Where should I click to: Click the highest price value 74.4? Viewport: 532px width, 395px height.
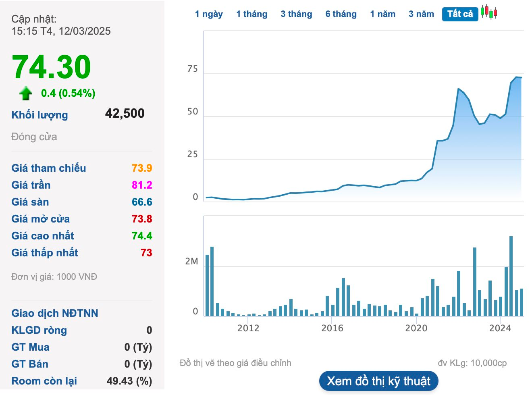[x=142, y=236]
